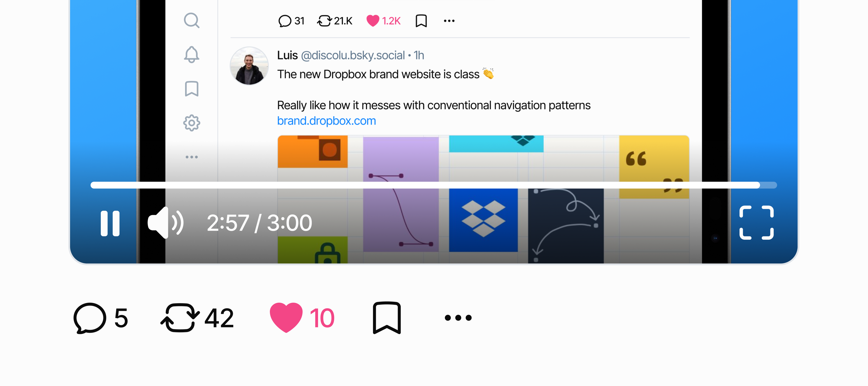Open replies with 5 comments
This screenshot has height=386, width=868.
click(x=101, y=318)
